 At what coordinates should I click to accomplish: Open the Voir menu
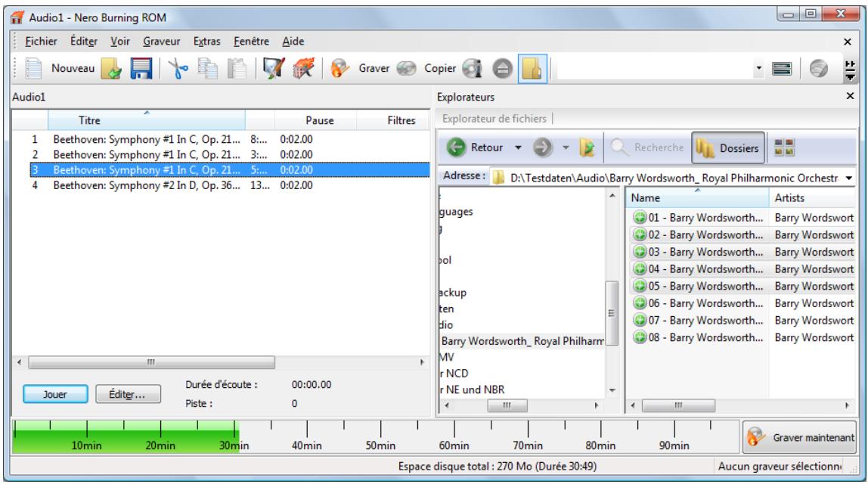[x=120, y=42]
